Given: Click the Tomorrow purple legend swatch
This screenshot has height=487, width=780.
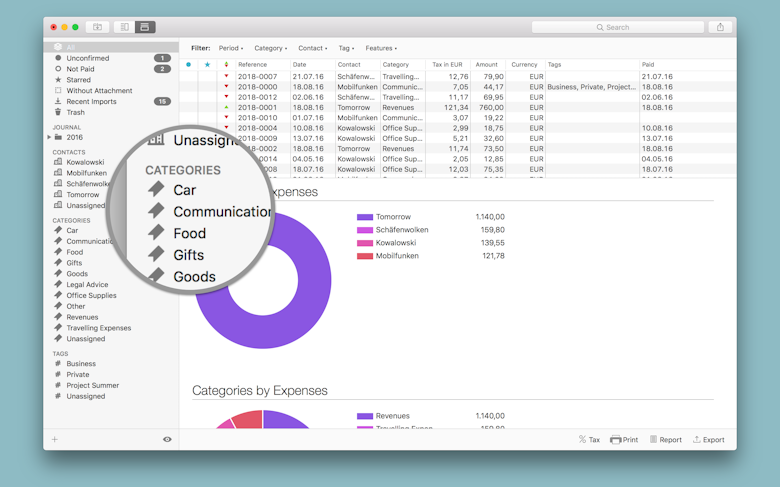Looking at the screenshot, I should [365, 217].
